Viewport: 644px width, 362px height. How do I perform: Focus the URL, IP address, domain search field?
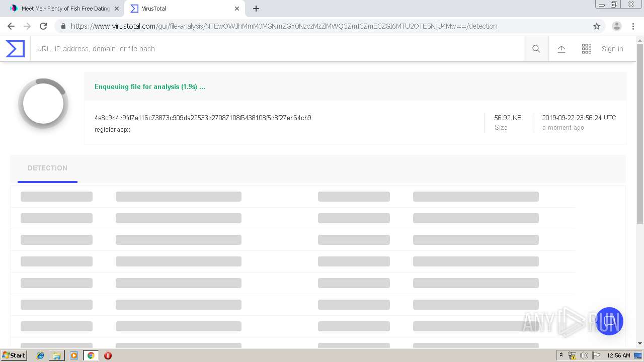(x=277, y=49)
